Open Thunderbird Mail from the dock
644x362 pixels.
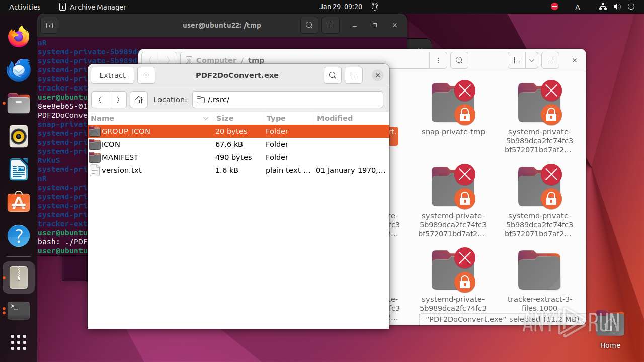pyautogui.click(x=19, y=70)
